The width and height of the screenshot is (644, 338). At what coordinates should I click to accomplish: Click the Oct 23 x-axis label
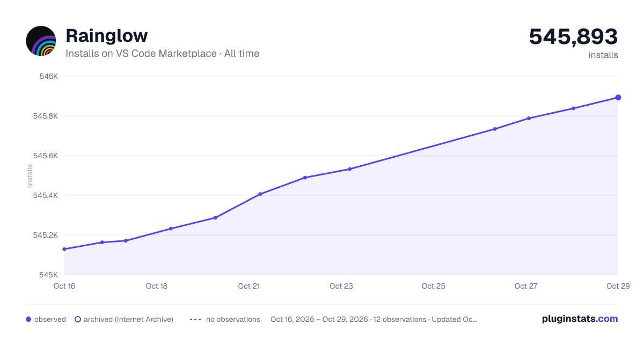tap(341, 286)
